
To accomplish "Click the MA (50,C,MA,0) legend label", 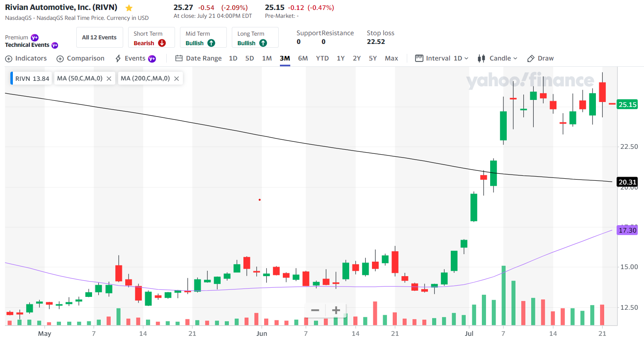I will pyautogui.click(x=80, y=78).
